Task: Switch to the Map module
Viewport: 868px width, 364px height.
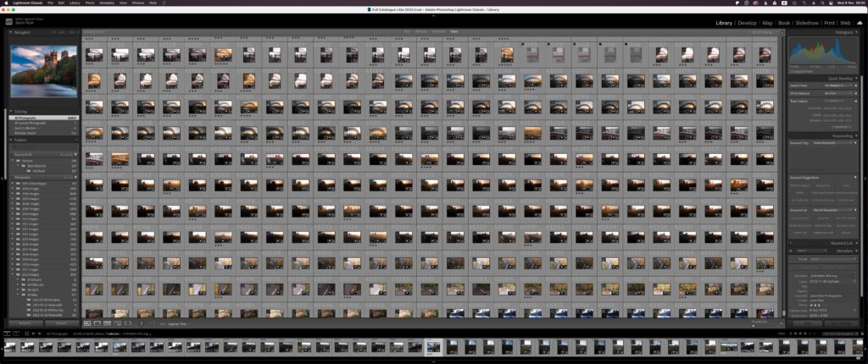Action: [767, 23]
